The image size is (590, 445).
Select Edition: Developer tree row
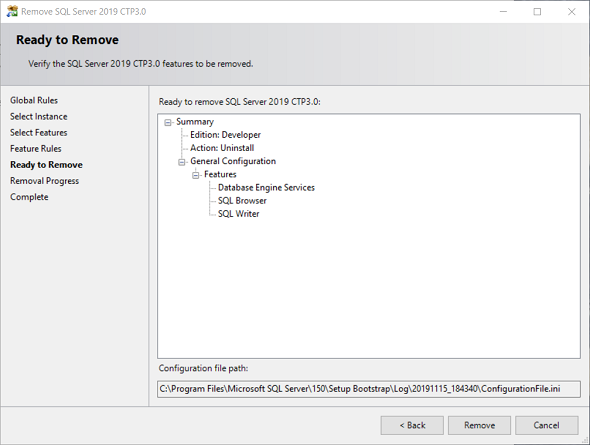pyautogui.click(x=225, y=135)
